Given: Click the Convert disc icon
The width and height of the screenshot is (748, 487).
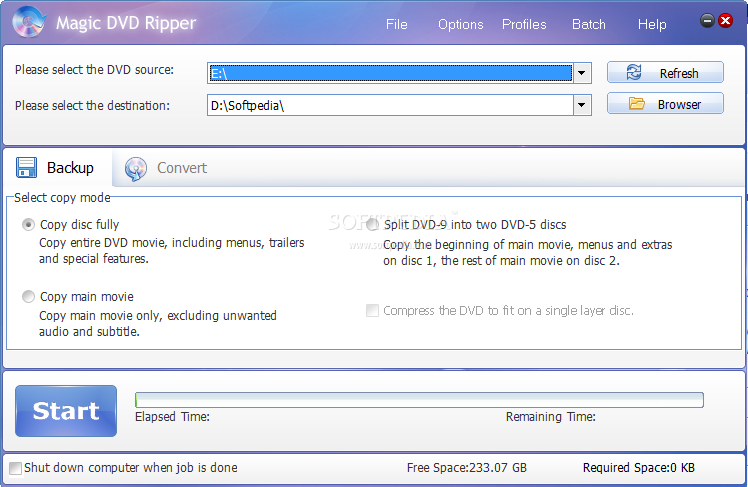Looking at the screenshot, I should [135, 169].
